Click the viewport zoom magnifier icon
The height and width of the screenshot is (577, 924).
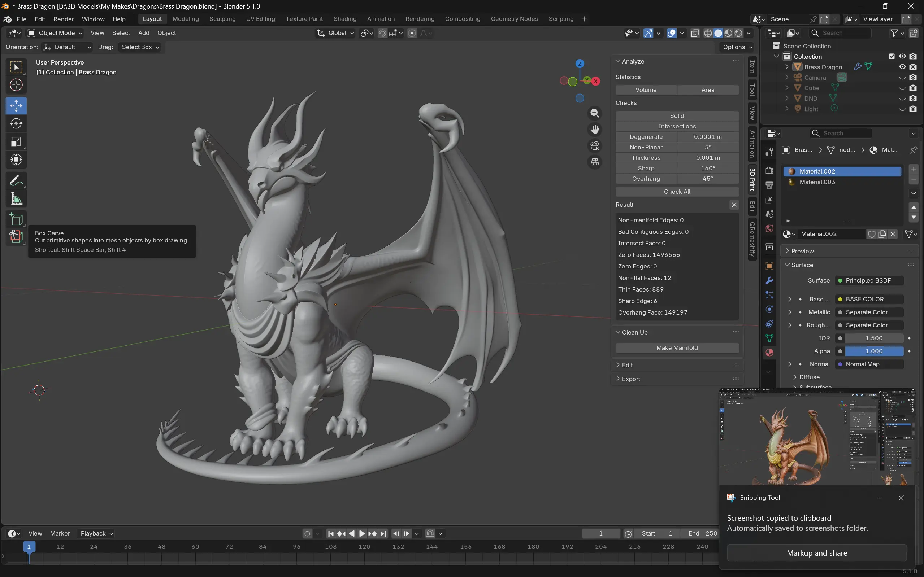pos(594,113)
